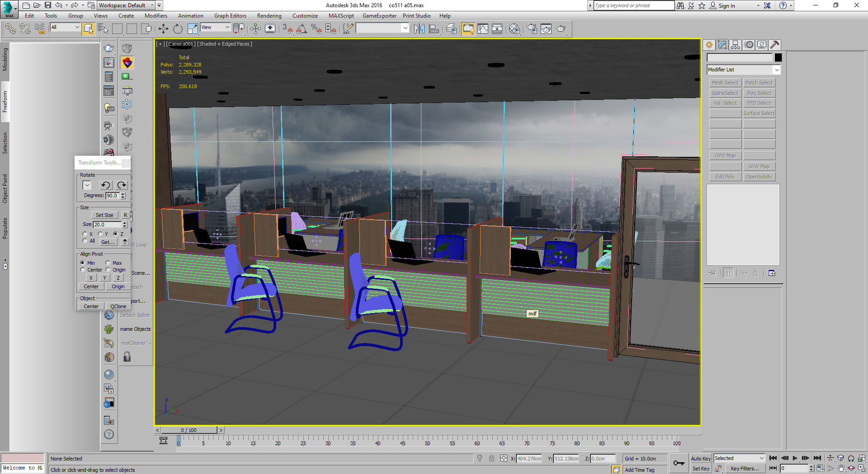The width and height of the screenshot is (868, 474).
Task: Click the QClone button
Action: click(x=118, y=306)
